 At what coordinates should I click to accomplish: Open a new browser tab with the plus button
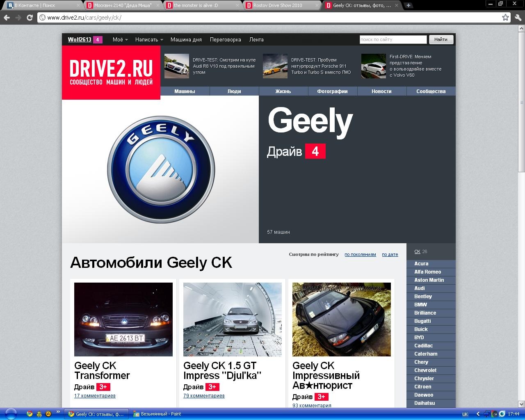point(409,5)
